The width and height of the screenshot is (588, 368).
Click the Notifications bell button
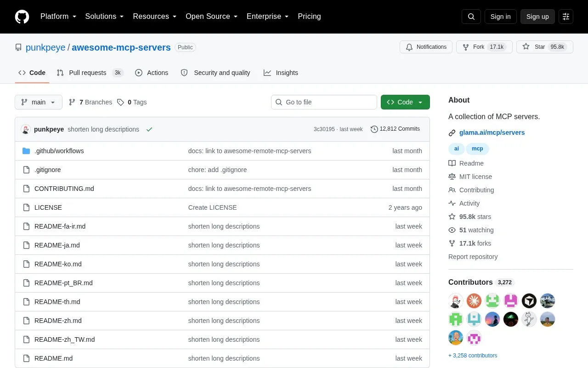(426, 47)
